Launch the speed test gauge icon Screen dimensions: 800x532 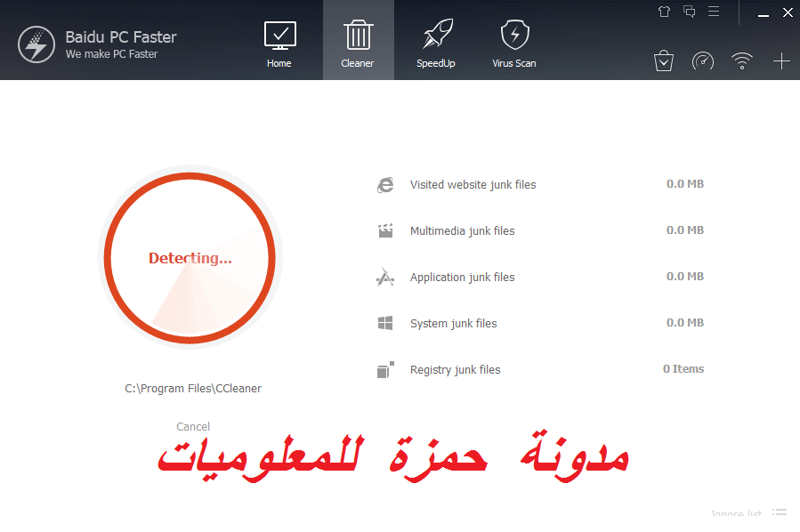[x=702, y=61]
